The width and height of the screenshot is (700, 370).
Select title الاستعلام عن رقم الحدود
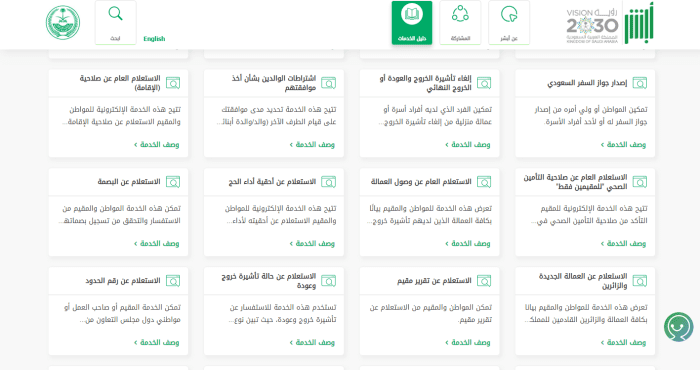(x=123, y=281)
